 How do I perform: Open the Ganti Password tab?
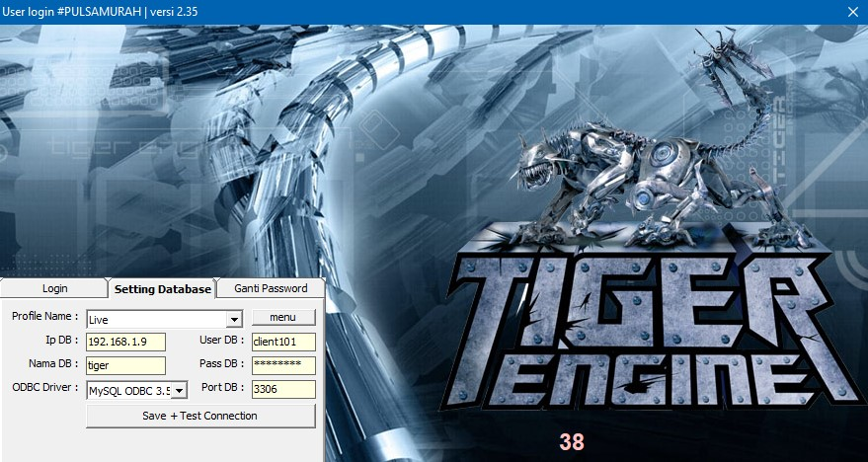pos(270,288)
